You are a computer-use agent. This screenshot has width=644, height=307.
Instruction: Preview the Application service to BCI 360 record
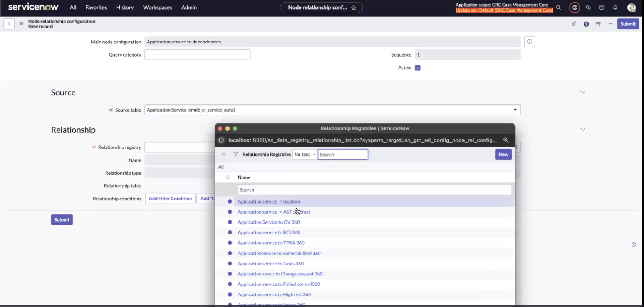click(x=230, y=233)
